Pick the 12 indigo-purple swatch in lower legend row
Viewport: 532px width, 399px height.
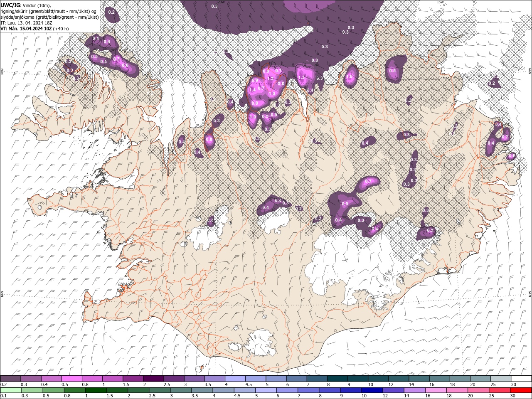(x=393, y=390)
